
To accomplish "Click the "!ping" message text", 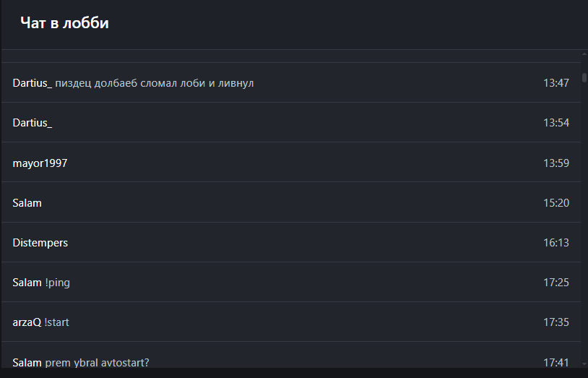I will click(57, 283).
